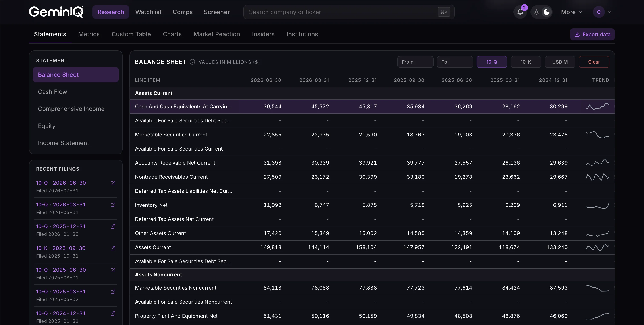Click the Property Plant And Equipment sparkline
Screen dimensions: 644x325
pyautogui.click(x=597, y=316)
